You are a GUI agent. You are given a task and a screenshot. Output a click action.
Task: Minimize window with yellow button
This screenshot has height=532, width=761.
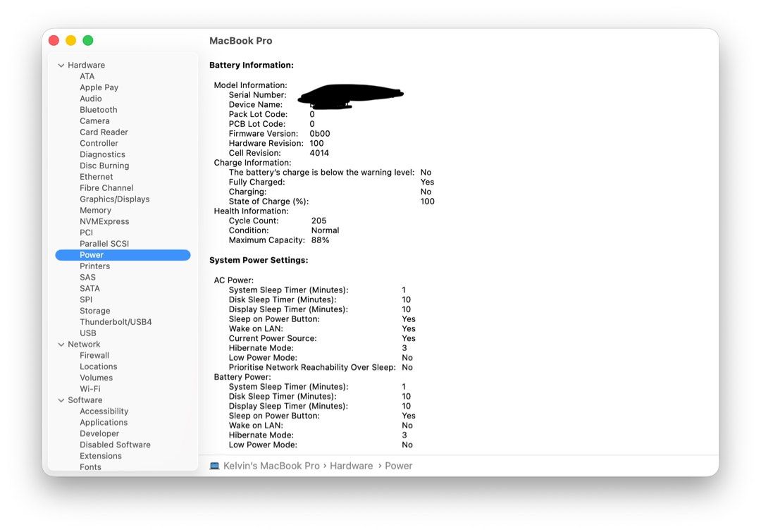(x=71, y=40)
